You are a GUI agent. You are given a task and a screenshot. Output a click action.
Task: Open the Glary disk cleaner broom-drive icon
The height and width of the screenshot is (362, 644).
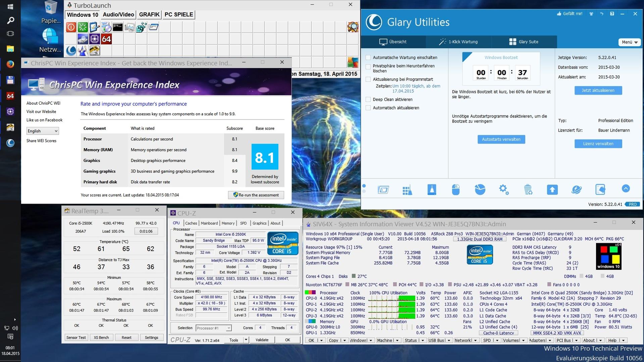tap(432, 190)
